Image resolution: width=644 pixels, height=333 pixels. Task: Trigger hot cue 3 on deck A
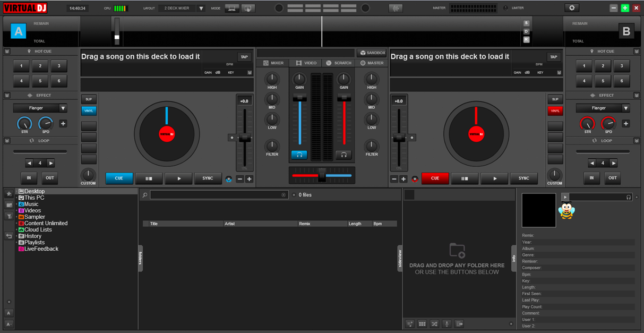59,66
